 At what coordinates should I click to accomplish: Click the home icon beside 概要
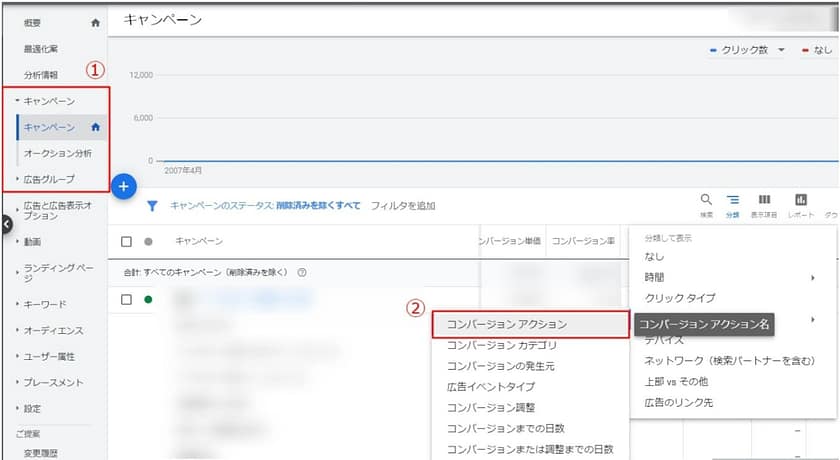click(95, 21)
